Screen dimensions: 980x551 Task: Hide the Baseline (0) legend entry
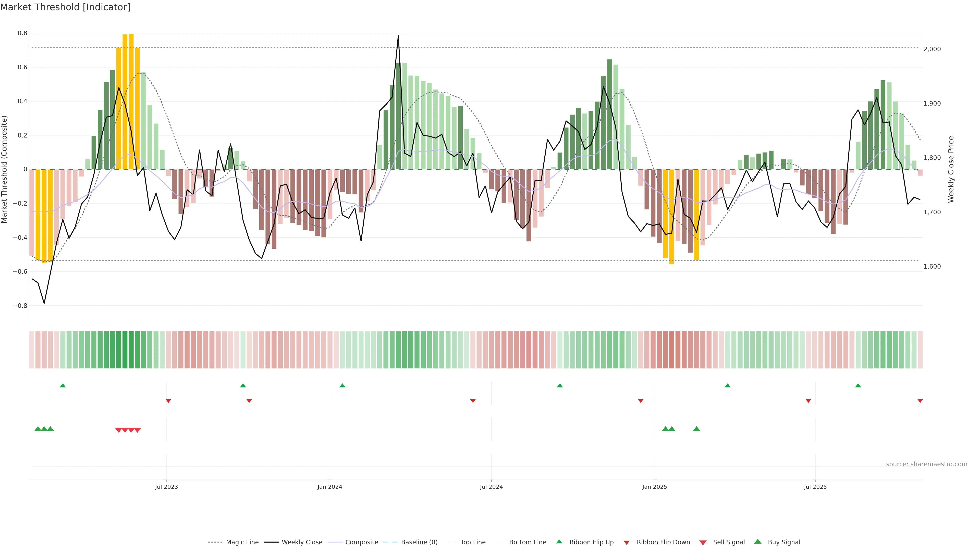419,542
